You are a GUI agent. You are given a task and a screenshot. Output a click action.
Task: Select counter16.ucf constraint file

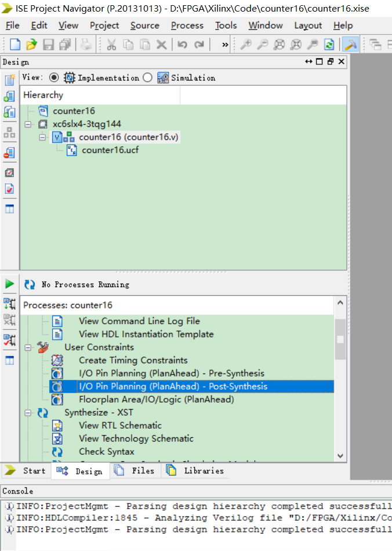pyautogui.click(x=110, y=150)
